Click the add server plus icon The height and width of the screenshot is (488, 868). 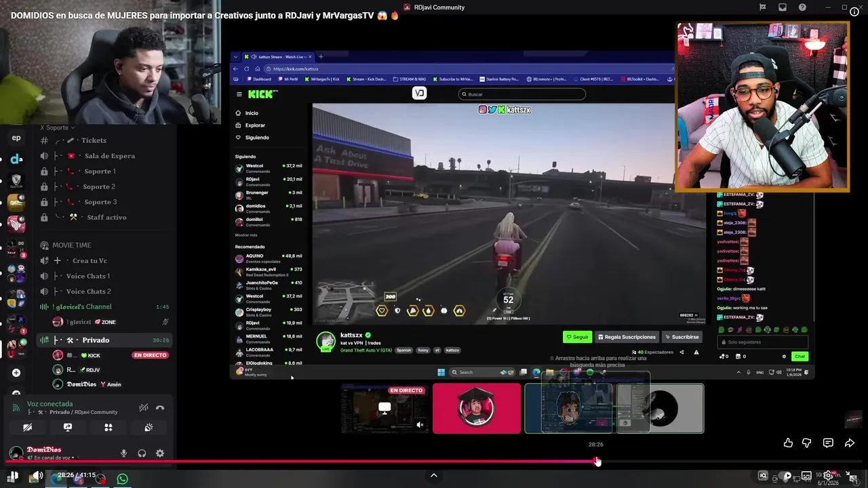click(16, 372)
